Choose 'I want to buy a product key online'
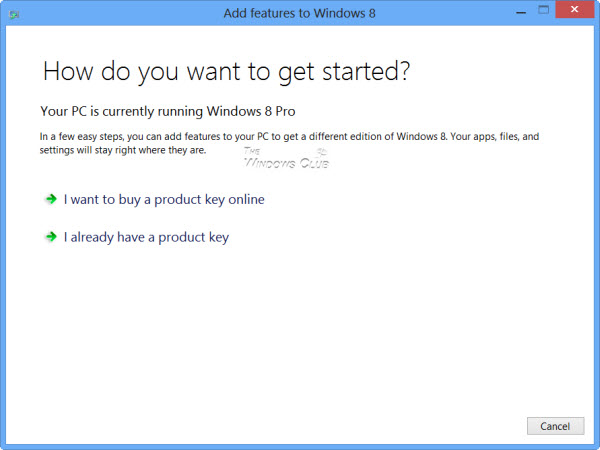Viewport: 600px width, 450px height. click(x=164, y=199)
